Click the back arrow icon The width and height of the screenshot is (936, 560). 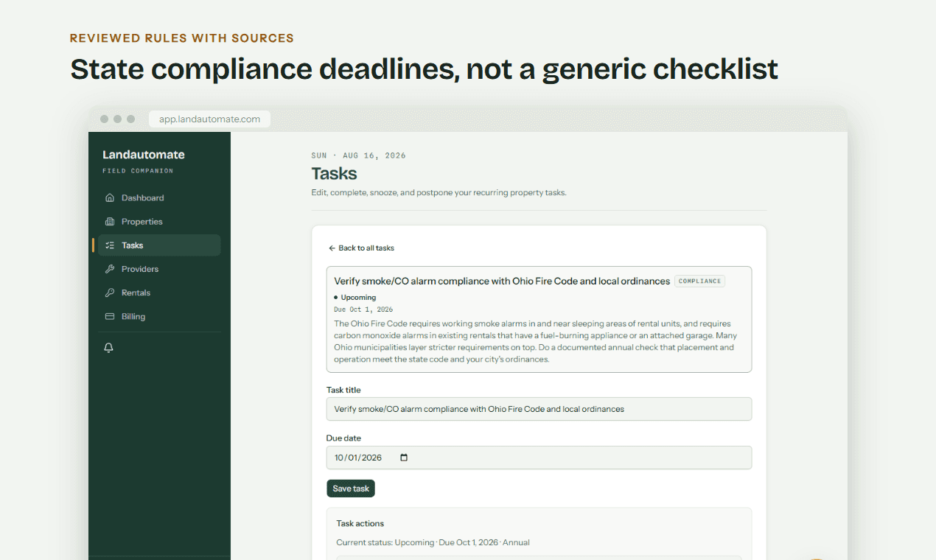(332, 248)
